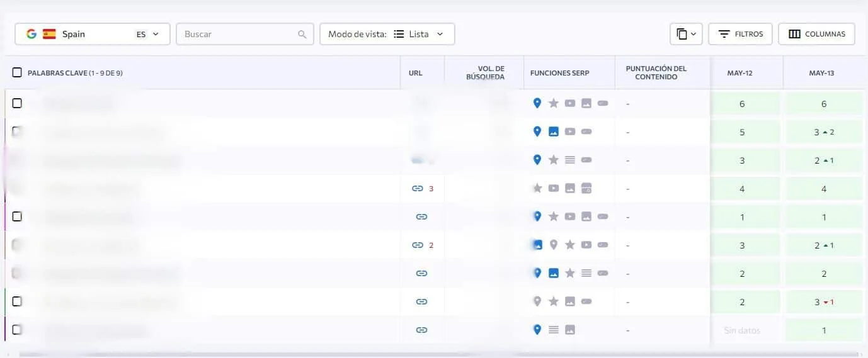The width and height of the screenshot is (868, 358).
Task: Sort by the PALABRAS CLAVE column header
Action: (x=75, y=73)
